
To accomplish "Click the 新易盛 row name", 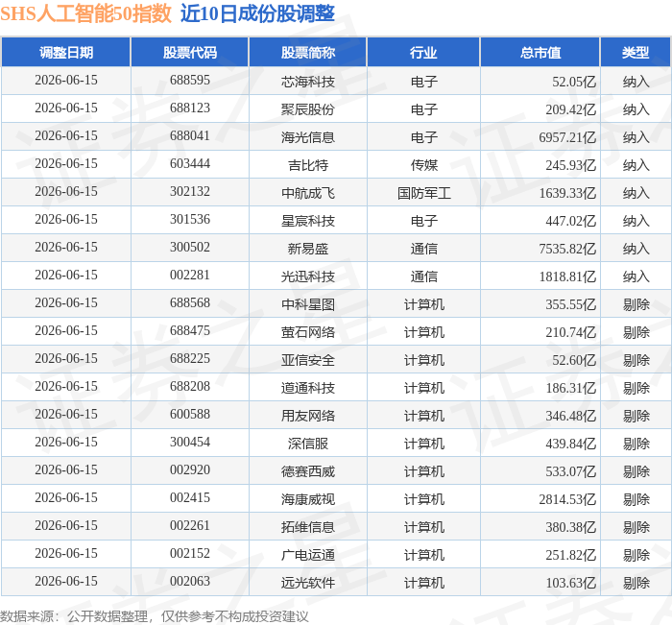I will pyautogui.click(x=308, y=249).
